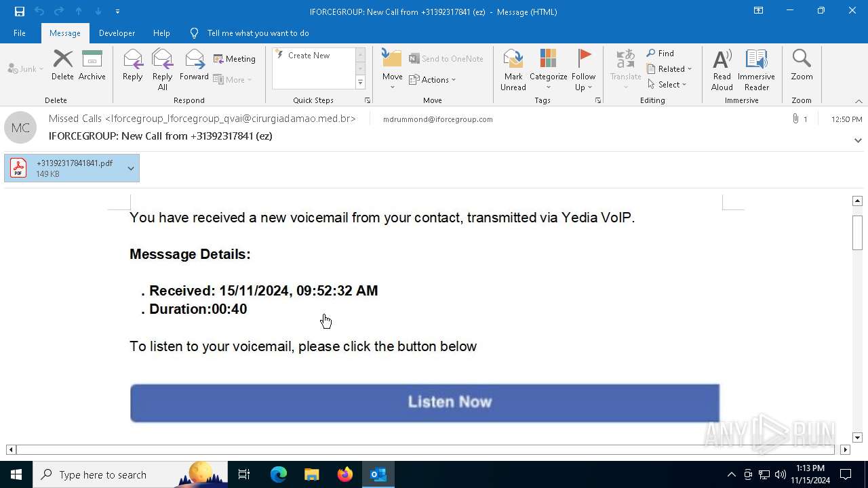Screen dimensions: 868x488
Task: Forward this email
Action: 194,66
